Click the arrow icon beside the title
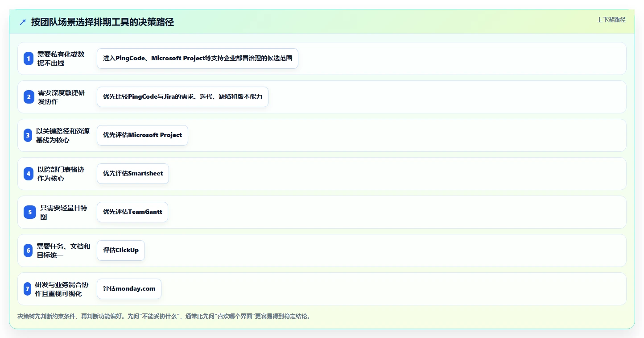This screenshot has width=644, height=338. (23, 22)
